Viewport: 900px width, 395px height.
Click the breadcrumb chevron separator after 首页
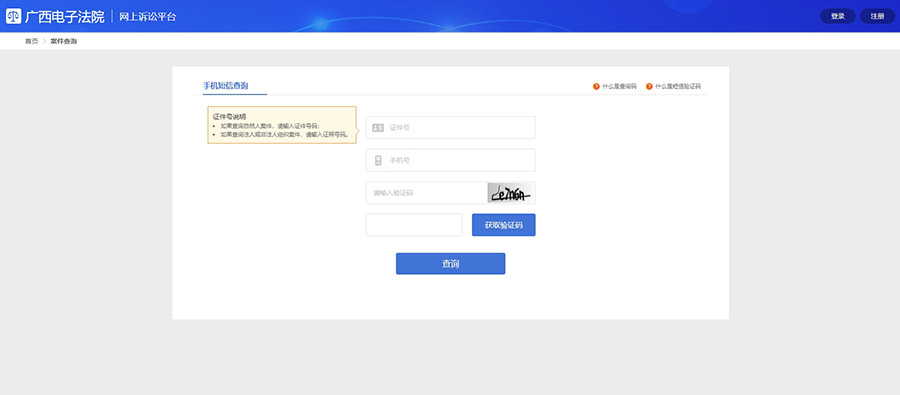(44, 41)
